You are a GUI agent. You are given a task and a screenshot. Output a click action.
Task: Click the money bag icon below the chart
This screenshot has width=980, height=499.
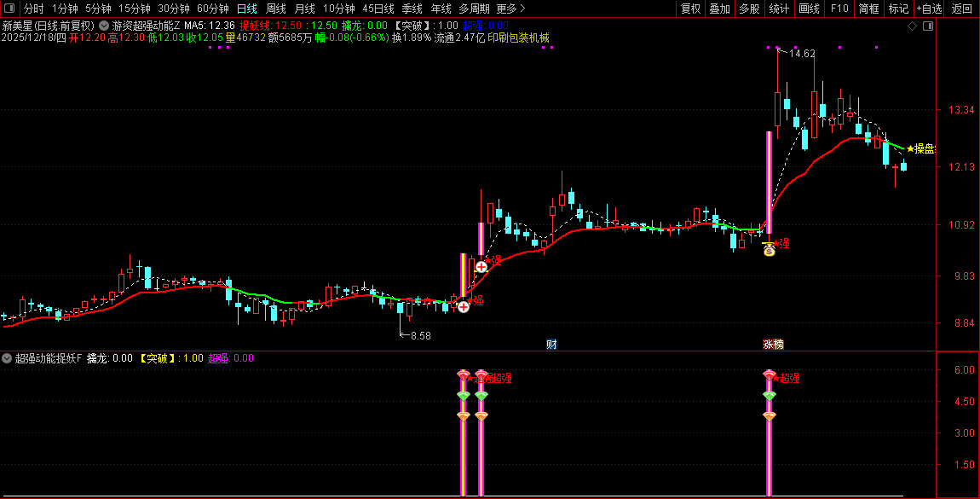pos(769,249)
